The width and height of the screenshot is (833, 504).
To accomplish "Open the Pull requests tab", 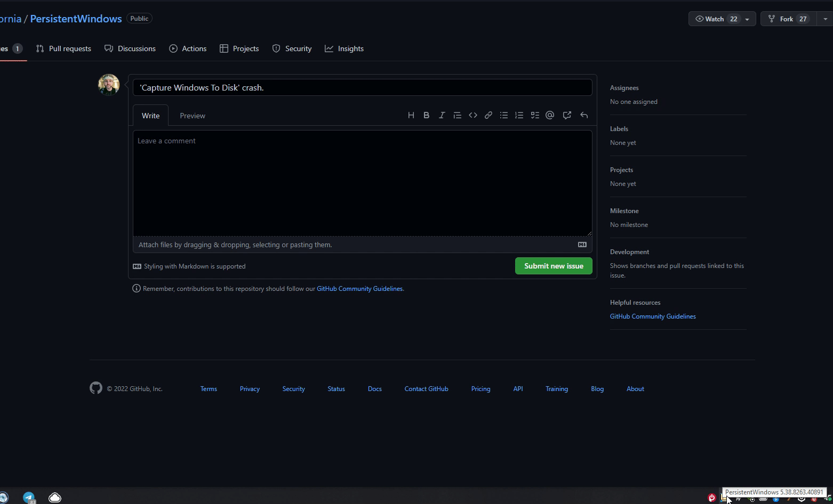I will pyautogui.click(x=63, y=48).
